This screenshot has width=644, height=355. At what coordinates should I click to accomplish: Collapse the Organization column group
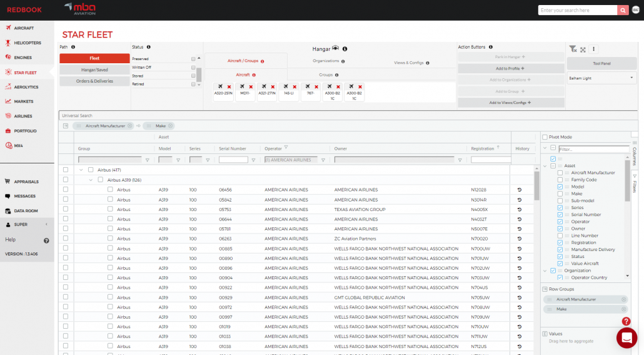point(545,270)
